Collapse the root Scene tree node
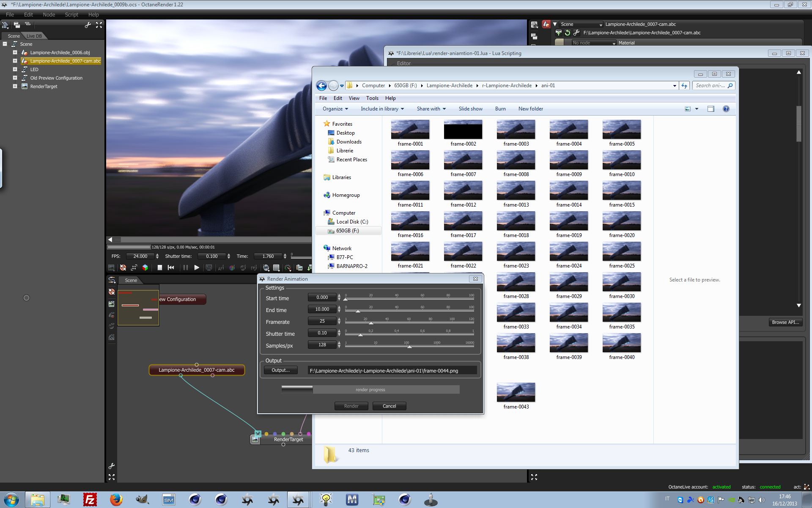The image size is (812, 508). coord(5,44)
